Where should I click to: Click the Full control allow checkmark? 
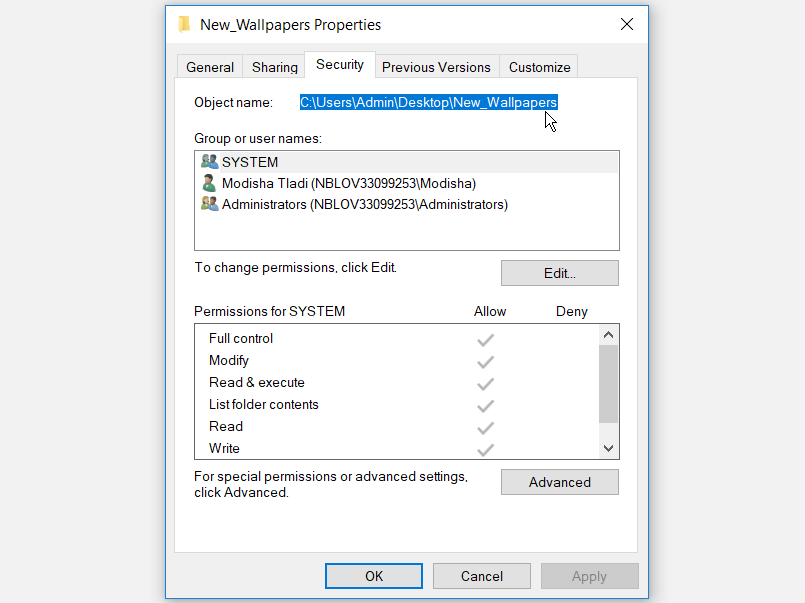point(486,339)
